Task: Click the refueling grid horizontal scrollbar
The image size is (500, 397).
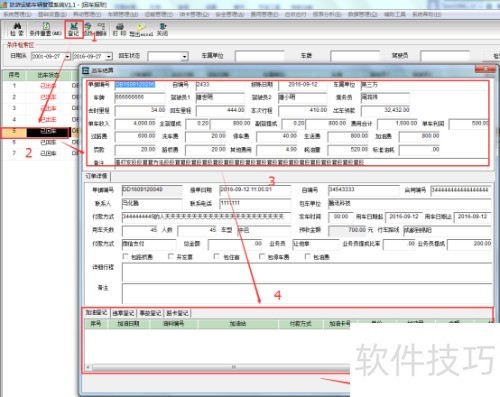Action: [x=218, y=367]
